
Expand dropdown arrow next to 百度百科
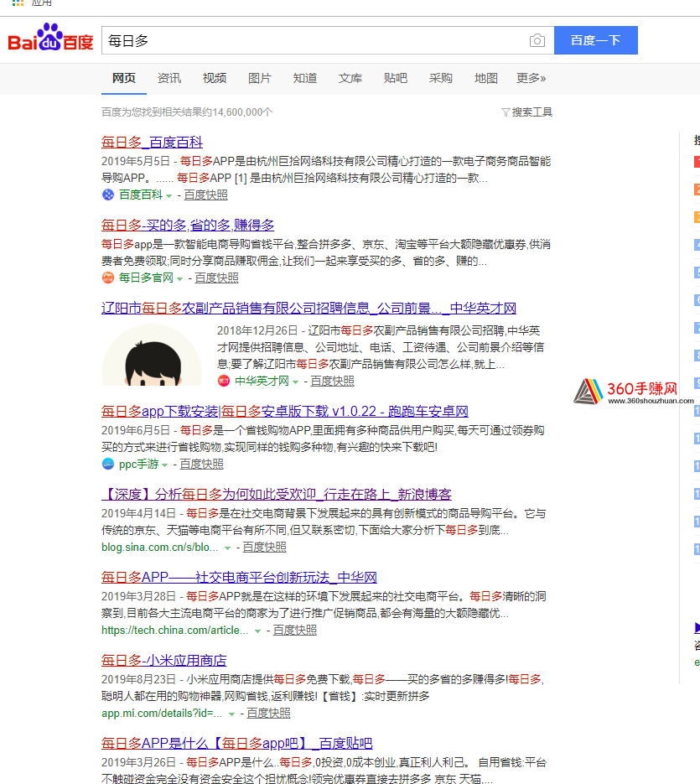[x=169, y=196]
